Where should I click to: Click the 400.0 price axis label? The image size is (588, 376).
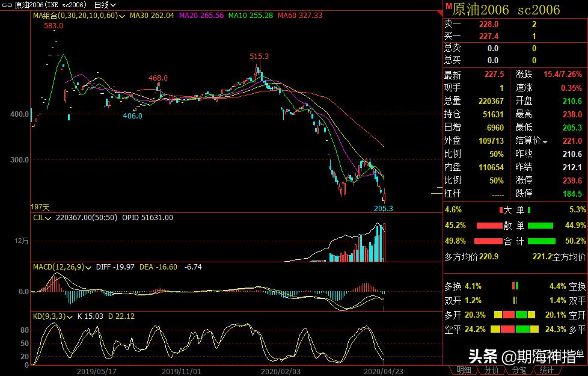pos(19,114)
